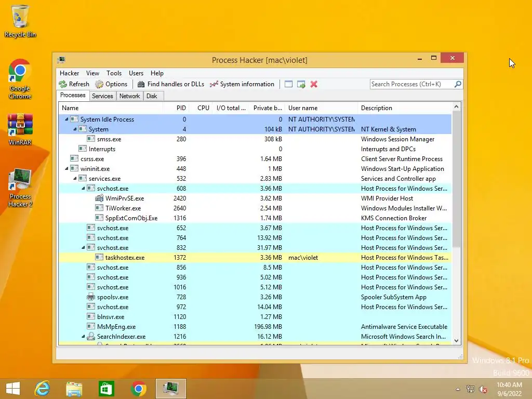
Task: Click the Process Hacker title bar icon
Action: tap(61, 60)
